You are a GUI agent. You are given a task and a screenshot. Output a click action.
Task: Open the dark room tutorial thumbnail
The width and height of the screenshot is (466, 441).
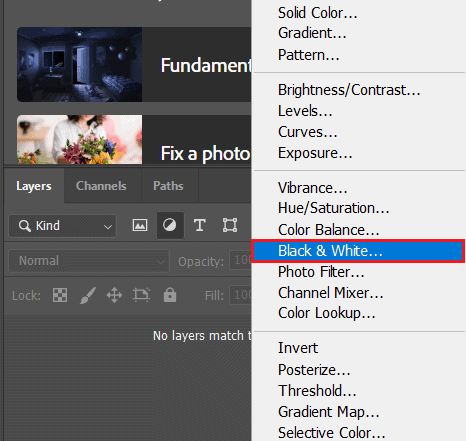pos(80,64)
